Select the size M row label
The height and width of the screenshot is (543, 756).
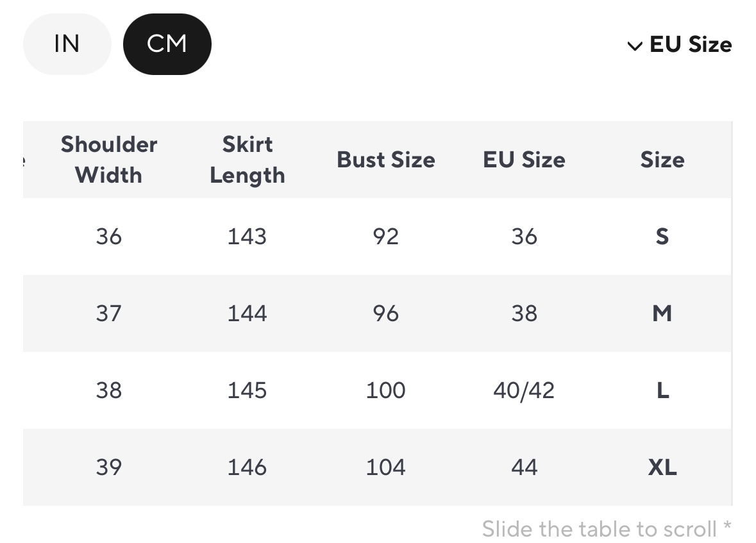662,313
